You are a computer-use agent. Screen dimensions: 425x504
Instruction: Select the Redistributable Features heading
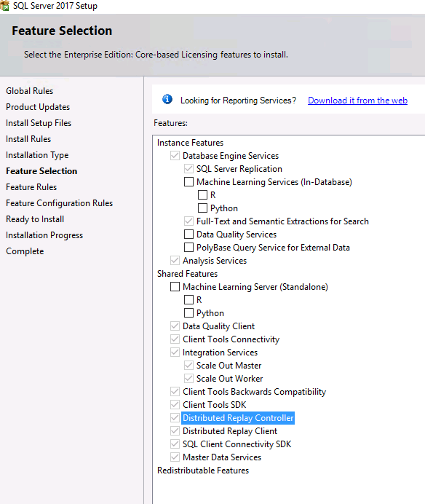pyautogui.click(x=203, y=470)
